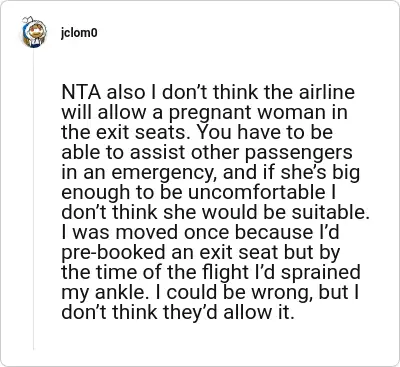
Task: Click the line 'my ankle. I could be wrong, but I'
Action: (210, 293)
